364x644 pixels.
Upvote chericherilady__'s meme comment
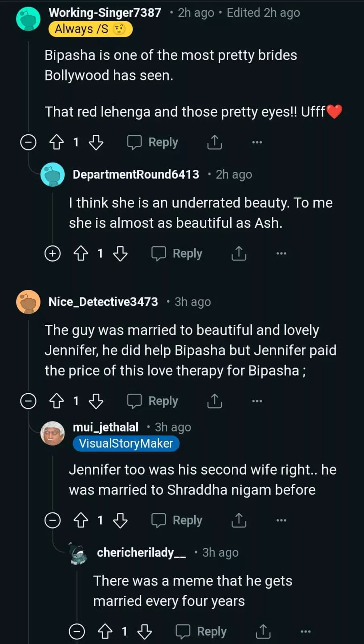(x=105, y=632)
